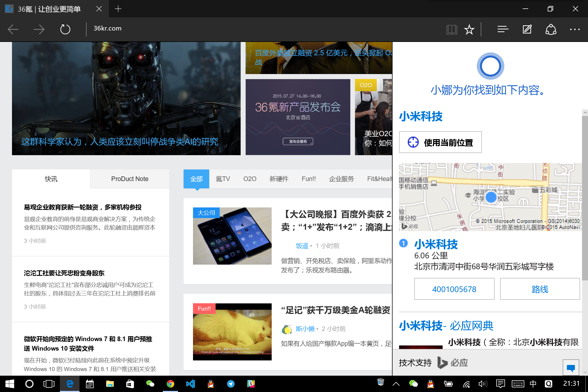Expand hidden system tray icons

click(x=396, y=384)
